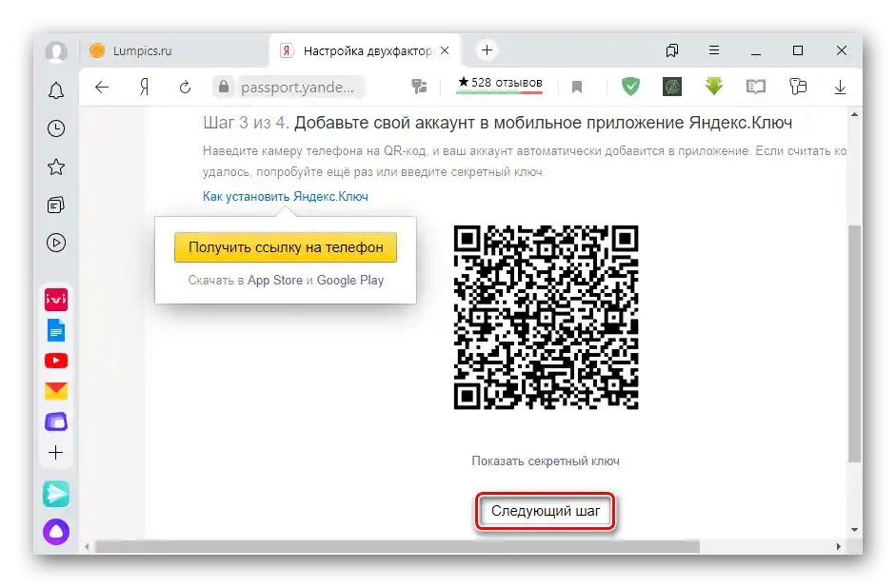Open green arrow downloader extension
The image size is (896, 588).
coord(714,87)
